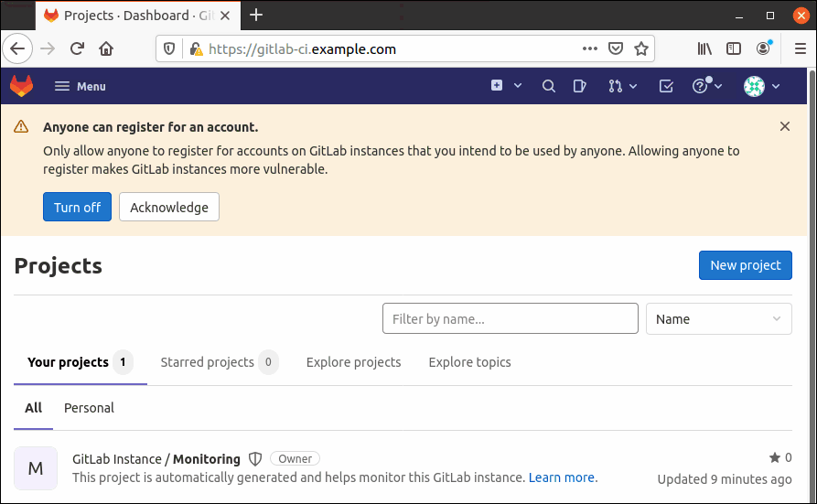Viewport: 817px width, 504px height.
Task: Open GitLab Instance / Monitoring project link
Action: [x=156, y=459]
